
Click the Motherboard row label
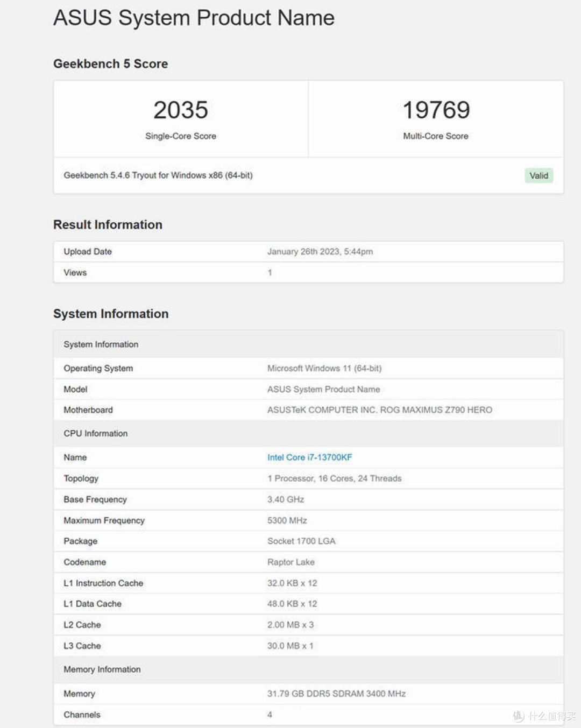[x=88, y=410]
